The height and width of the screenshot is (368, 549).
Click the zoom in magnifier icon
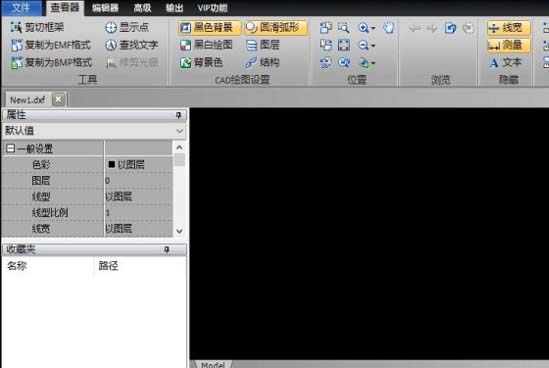pyautogui.click(x=363, y=27)
